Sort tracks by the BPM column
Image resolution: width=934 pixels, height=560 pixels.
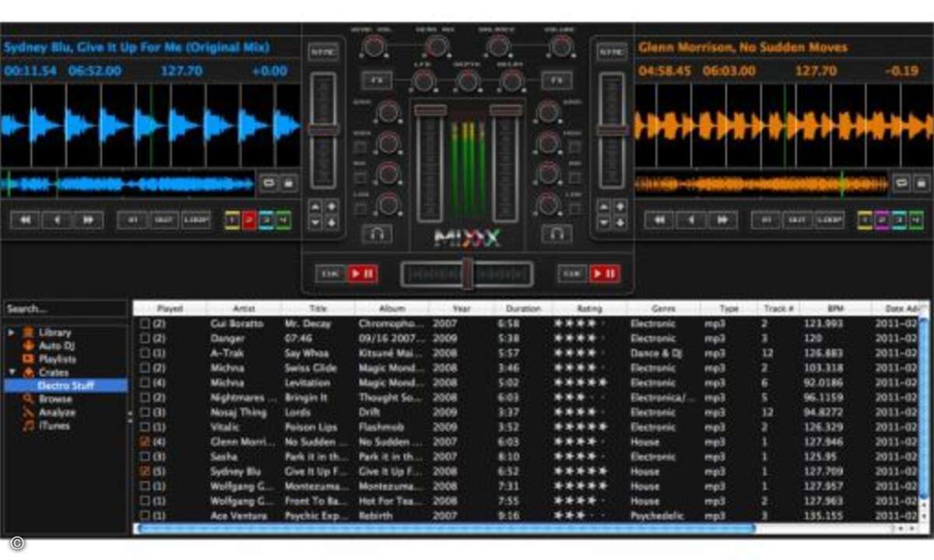pos(835,309)
